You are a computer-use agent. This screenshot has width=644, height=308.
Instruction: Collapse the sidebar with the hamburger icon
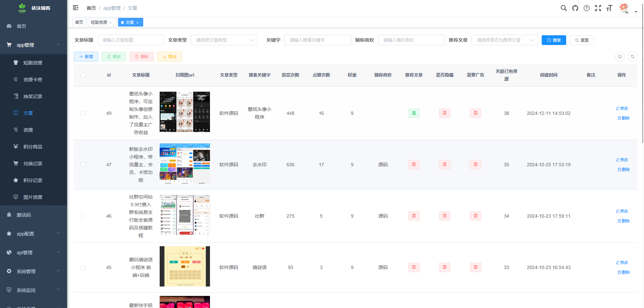click(x=75, y=8)
